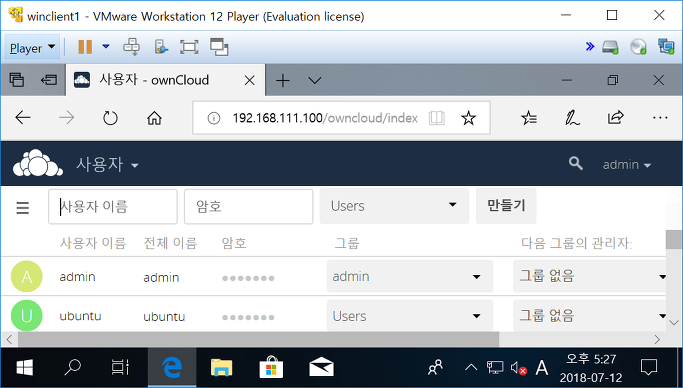This screenshot has width=683, height=388.
Task: Click the hard disk device icon
Action: pyautogui.click(x=610, y=47)
